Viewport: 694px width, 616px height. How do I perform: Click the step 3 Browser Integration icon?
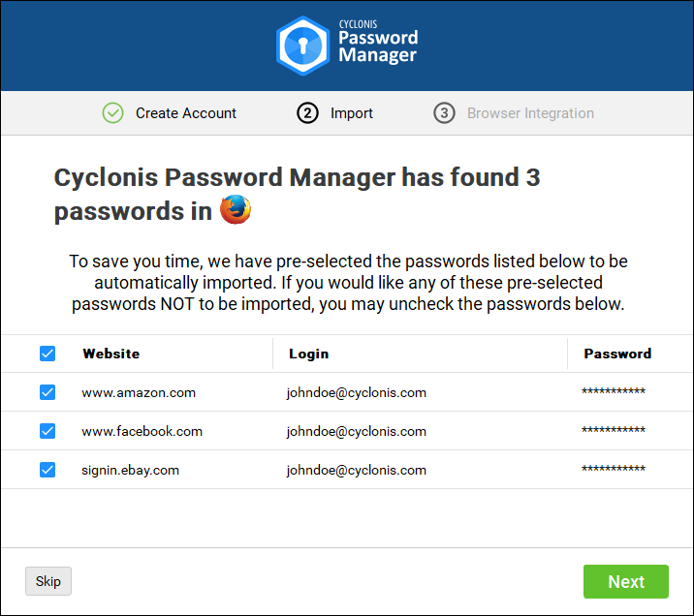coord(444,113)
